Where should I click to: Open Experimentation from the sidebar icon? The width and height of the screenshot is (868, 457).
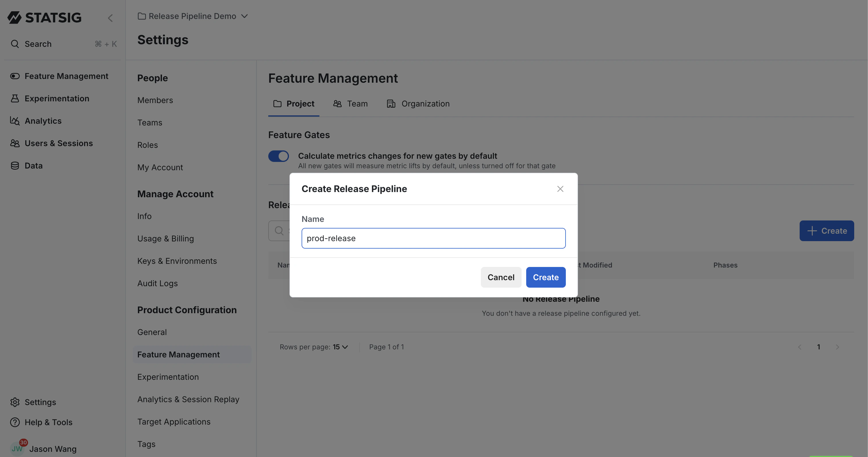(15, 98)
